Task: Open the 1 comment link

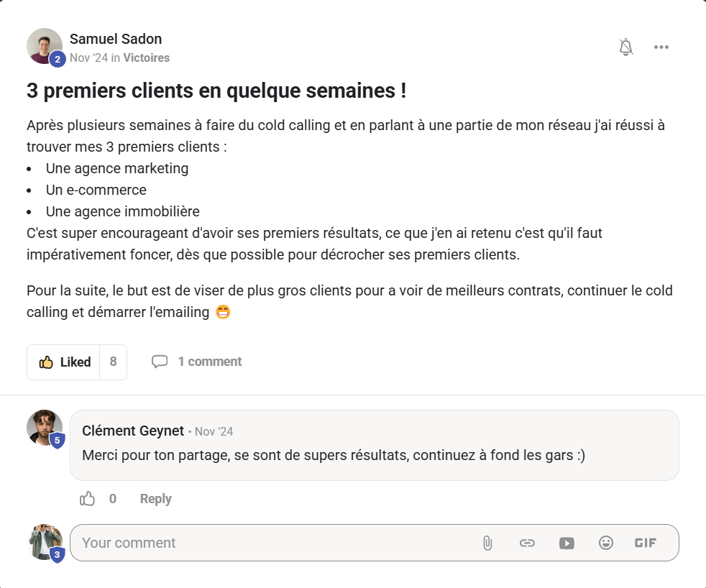Action: pos(210,362)
